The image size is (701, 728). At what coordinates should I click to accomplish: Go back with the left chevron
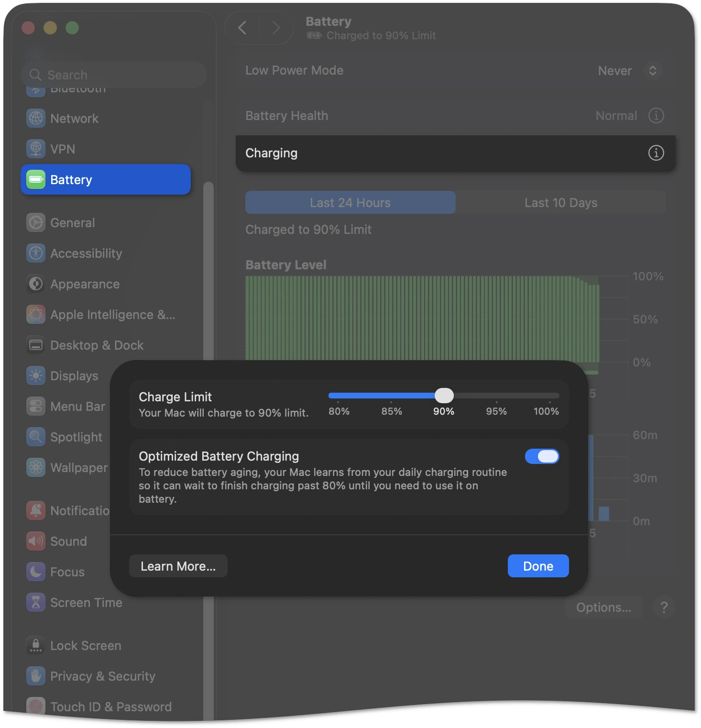[242, 28]
